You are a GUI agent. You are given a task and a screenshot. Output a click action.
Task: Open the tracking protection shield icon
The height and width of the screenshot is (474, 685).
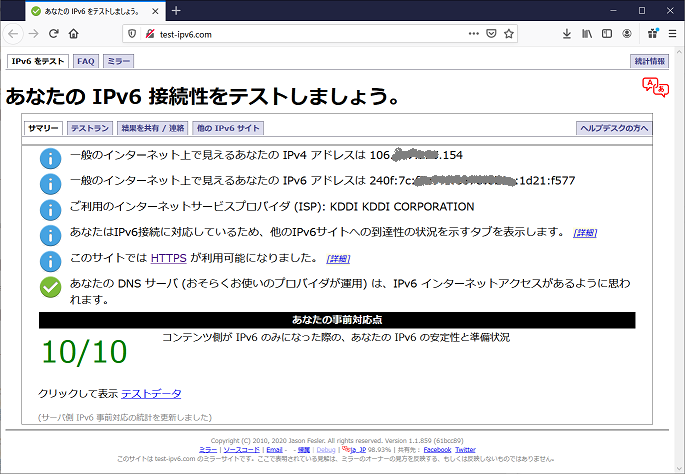132,34
